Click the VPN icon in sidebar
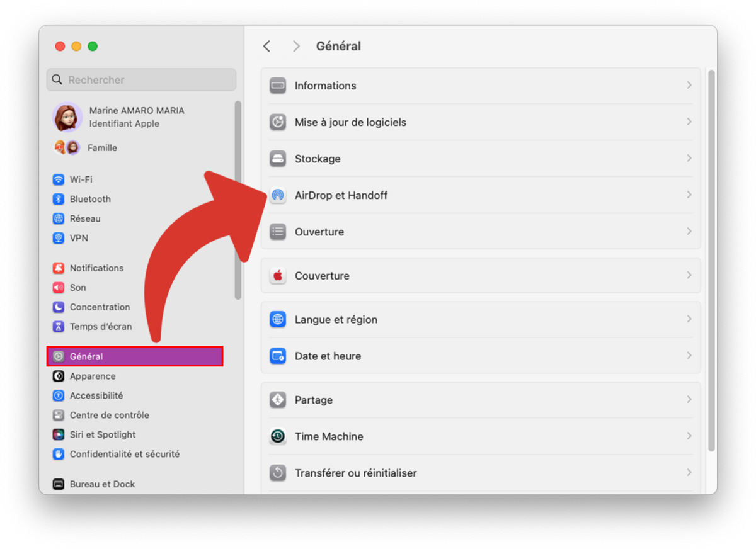756x549 pixels. pos(59,238)
